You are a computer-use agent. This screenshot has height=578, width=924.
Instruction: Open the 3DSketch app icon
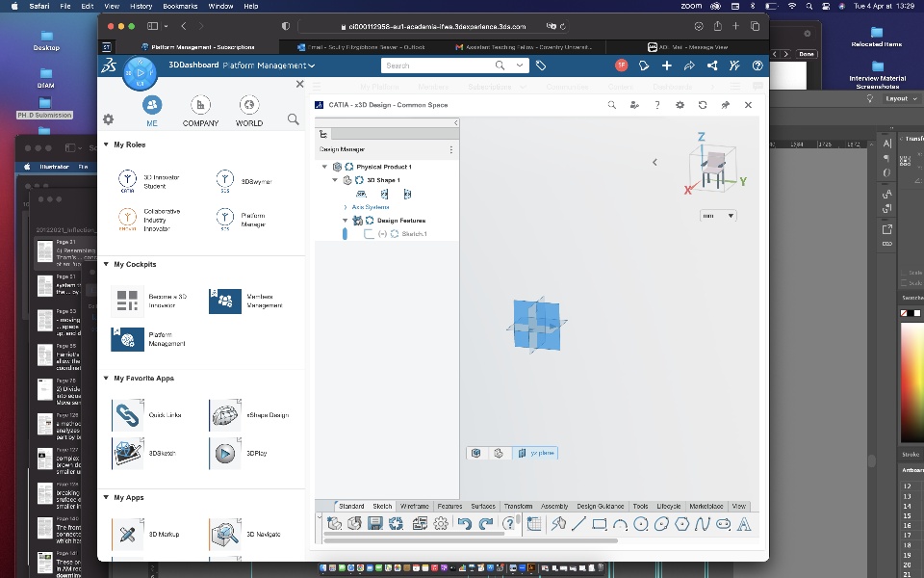(128, 454)
